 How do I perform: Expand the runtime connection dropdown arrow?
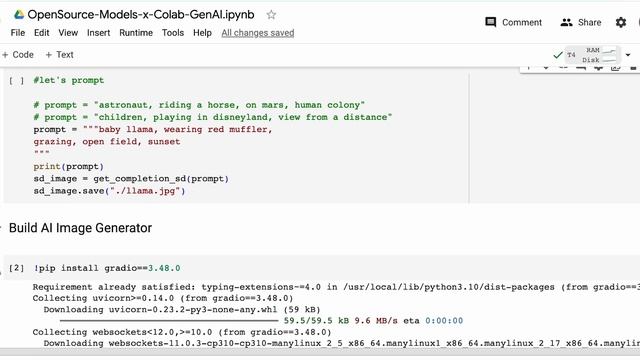click(628, 55)
